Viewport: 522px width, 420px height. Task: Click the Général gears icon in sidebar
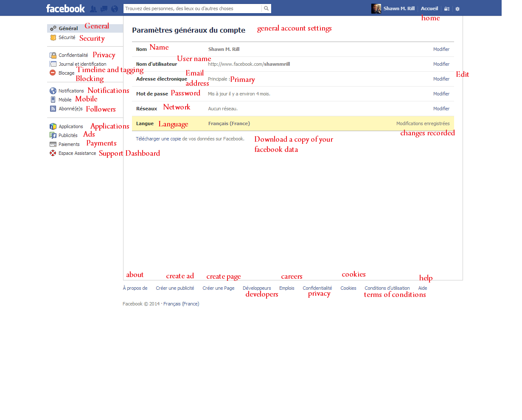click(x=53, y=28)
